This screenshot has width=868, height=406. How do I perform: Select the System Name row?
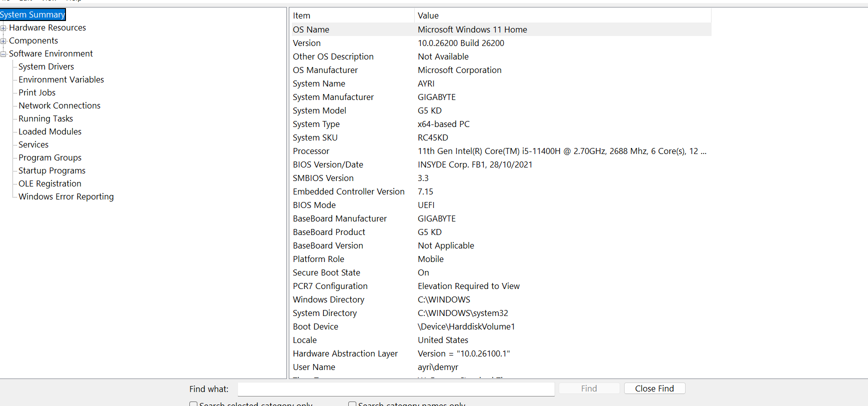pos(501,83)
